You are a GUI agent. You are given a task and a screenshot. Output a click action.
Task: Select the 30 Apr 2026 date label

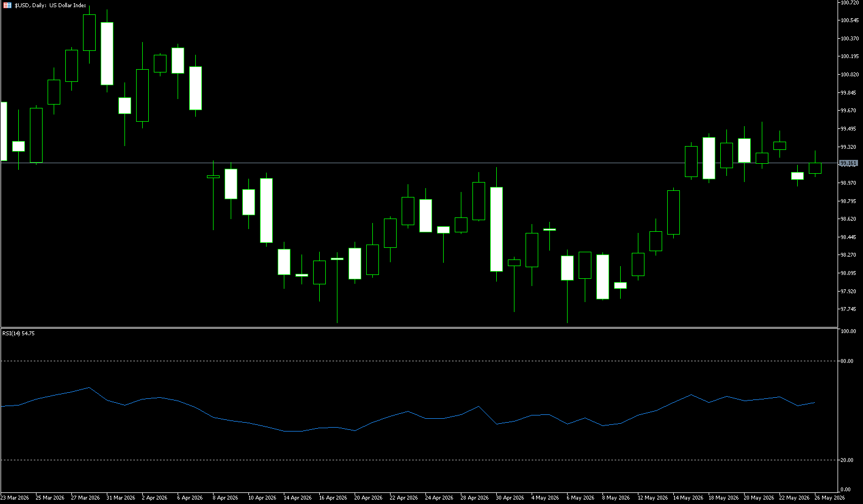point(510,498)
